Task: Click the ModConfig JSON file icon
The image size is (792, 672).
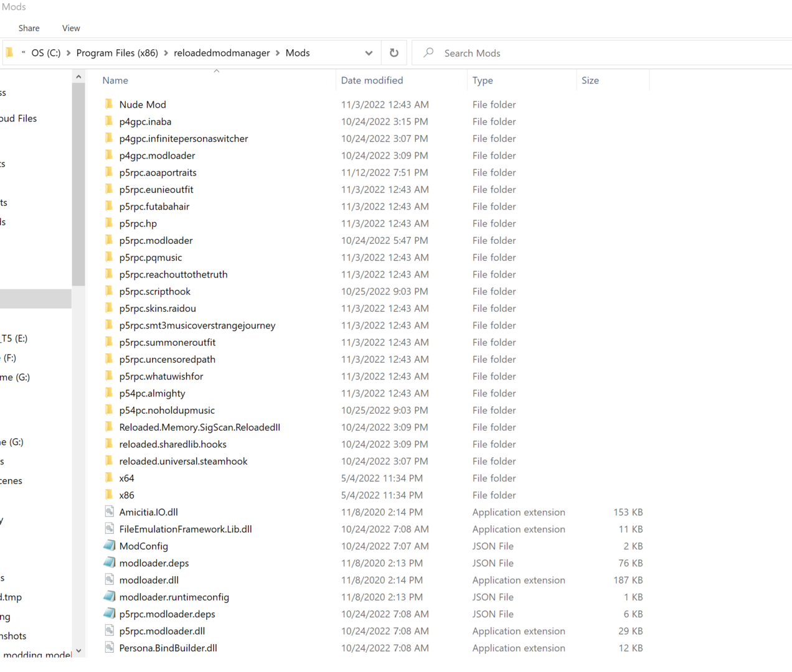Action: point(109,546)
